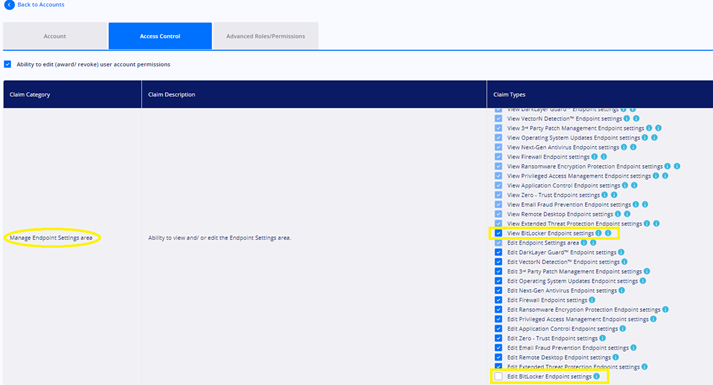Open info icon for Edit Zero - Trust settings
The height and width of the screenshot is (385, 713).
pyautogui.click(x=603, y=338)
